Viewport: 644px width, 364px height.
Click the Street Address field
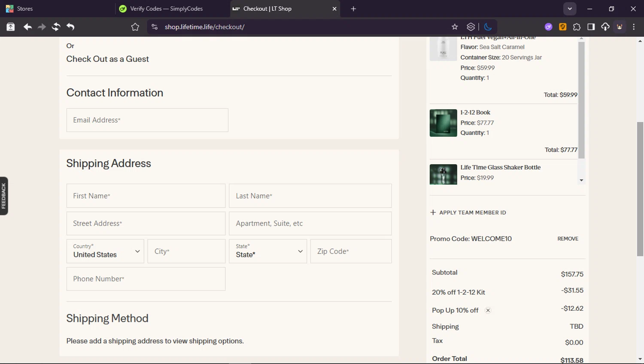tap(146, 223)
